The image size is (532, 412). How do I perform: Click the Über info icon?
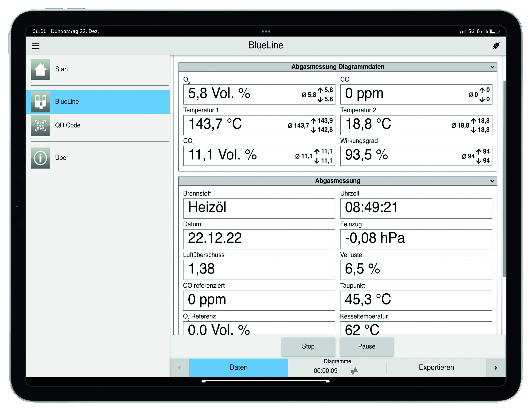tap(40, 158)
